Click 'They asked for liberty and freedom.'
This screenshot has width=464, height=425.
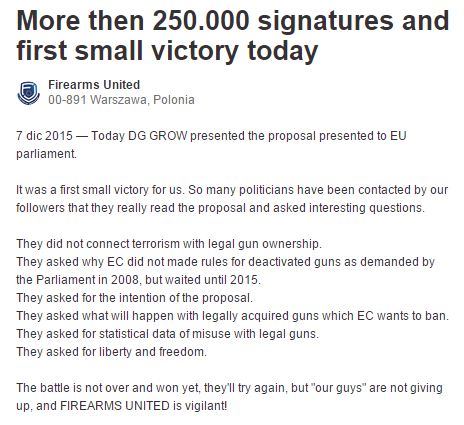[111, 352]
